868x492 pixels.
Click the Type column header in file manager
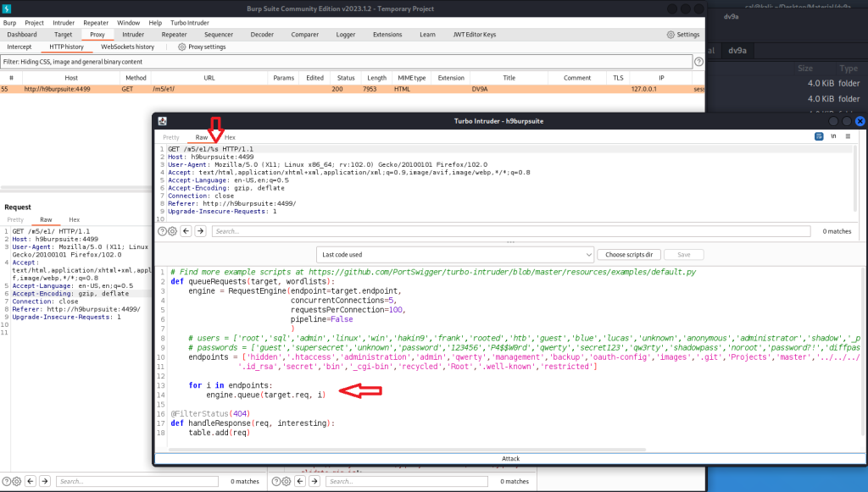pos(848,69)
